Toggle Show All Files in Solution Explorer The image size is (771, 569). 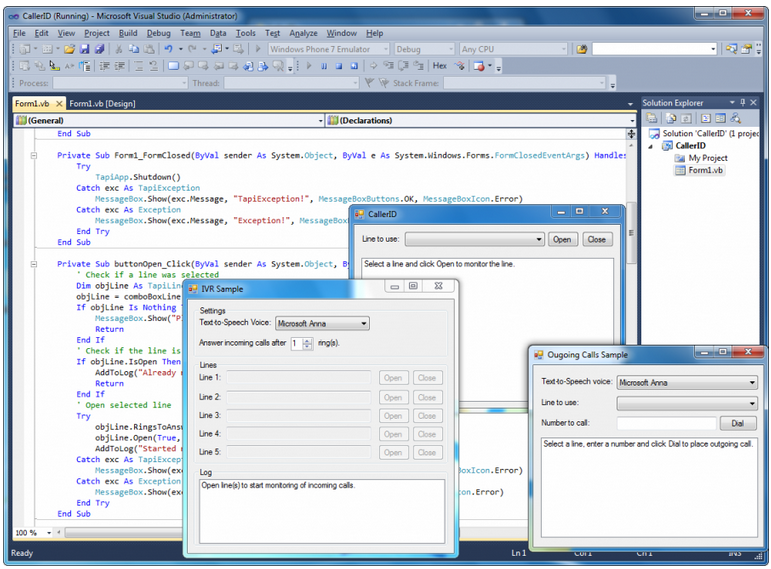[x=671, y=118]
